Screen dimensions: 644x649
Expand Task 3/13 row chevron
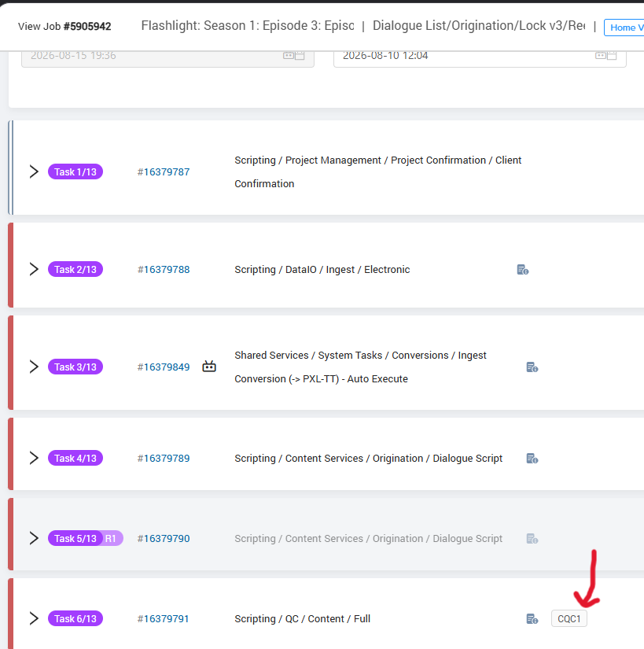(34, 367)
